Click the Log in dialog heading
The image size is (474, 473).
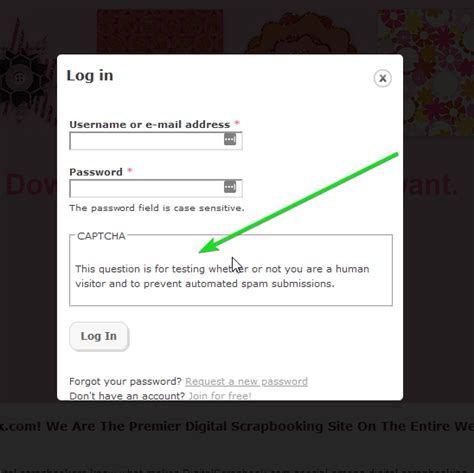pyautogui.click(x=90, y=76)
